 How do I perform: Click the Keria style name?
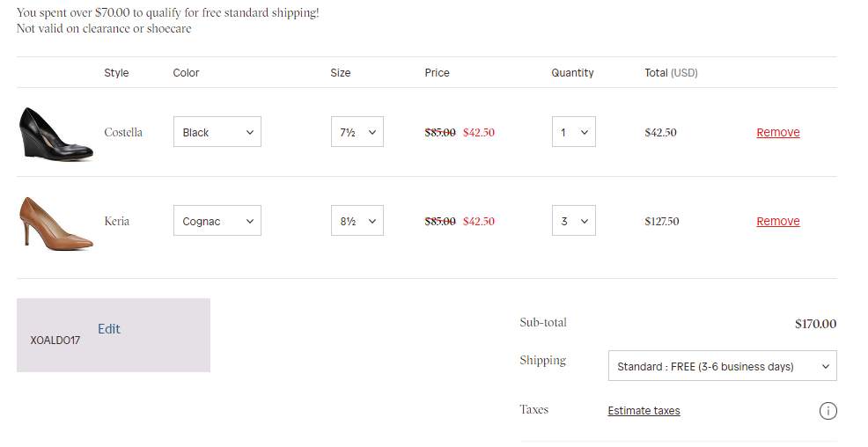pos(116,221)
